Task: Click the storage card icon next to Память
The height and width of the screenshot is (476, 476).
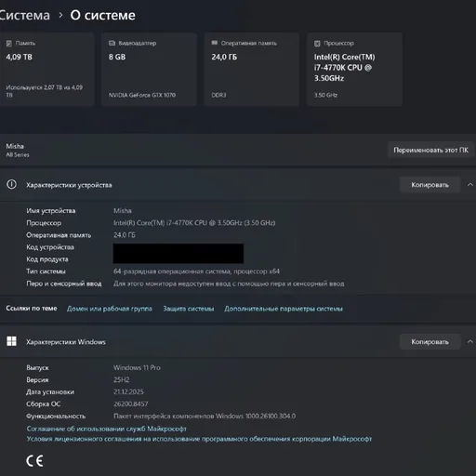Action: [x=9, y=44]
